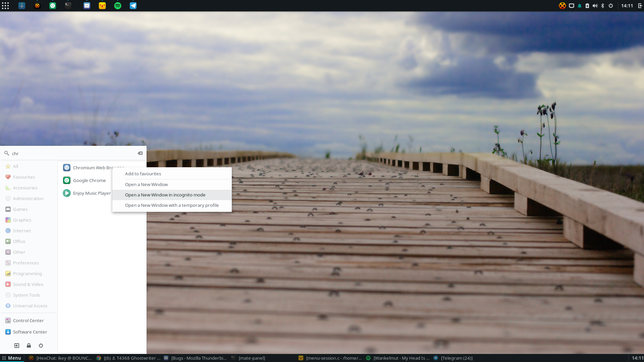Click the battery indicator in tray
This screenshot has height=362, width=644.
pyautogui.click(x=587, y=6)
